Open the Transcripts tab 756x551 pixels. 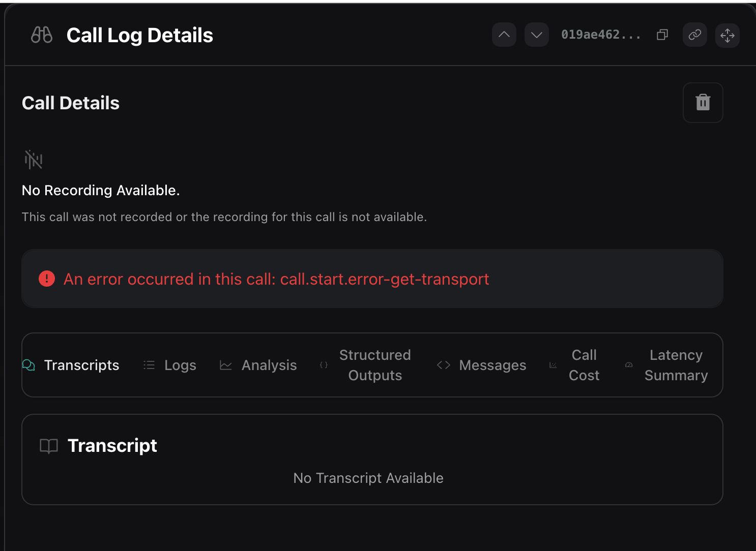71,365
